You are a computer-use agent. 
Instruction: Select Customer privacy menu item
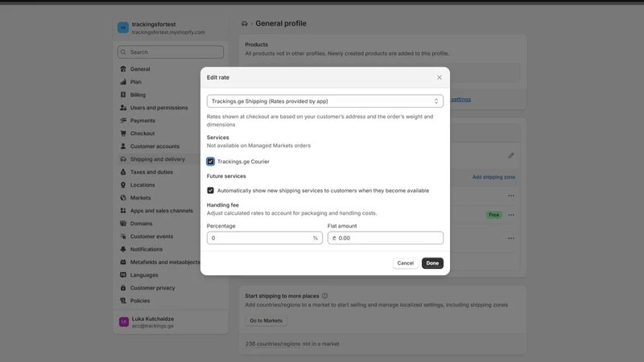152,288
